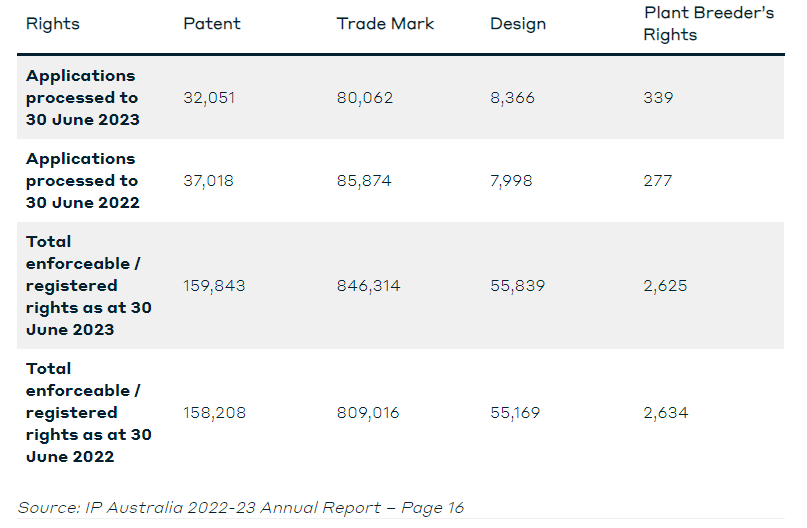Select the patent value 37,018
The height and width of the screenshot is (528, 807).
[x=208, y=181]
